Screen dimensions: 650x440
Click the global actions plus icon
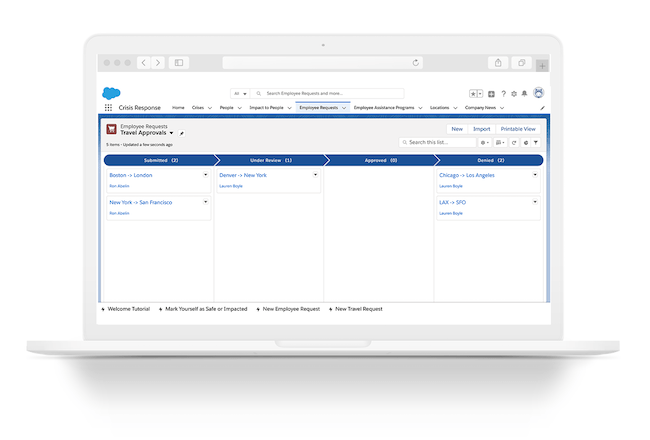[491, 93]
